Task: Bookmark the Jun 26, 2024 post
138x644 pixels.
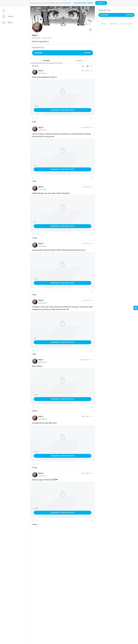Action: [x=92, y=178]
